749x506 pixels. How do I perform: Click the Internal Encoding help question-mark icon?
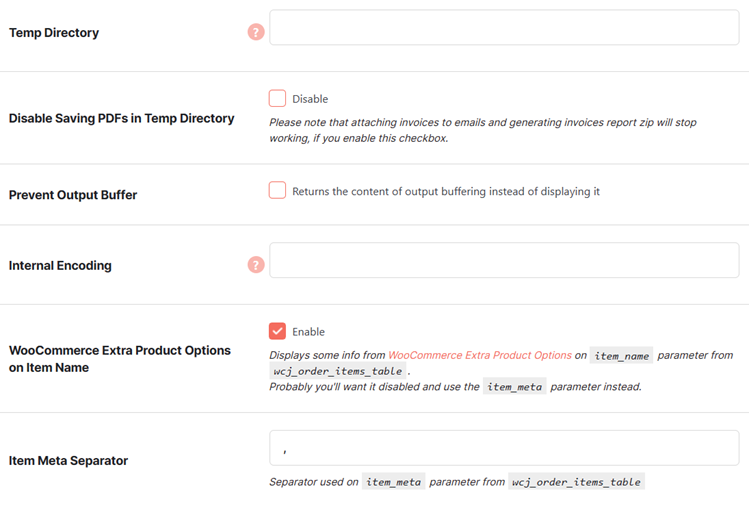click(256, 265)
